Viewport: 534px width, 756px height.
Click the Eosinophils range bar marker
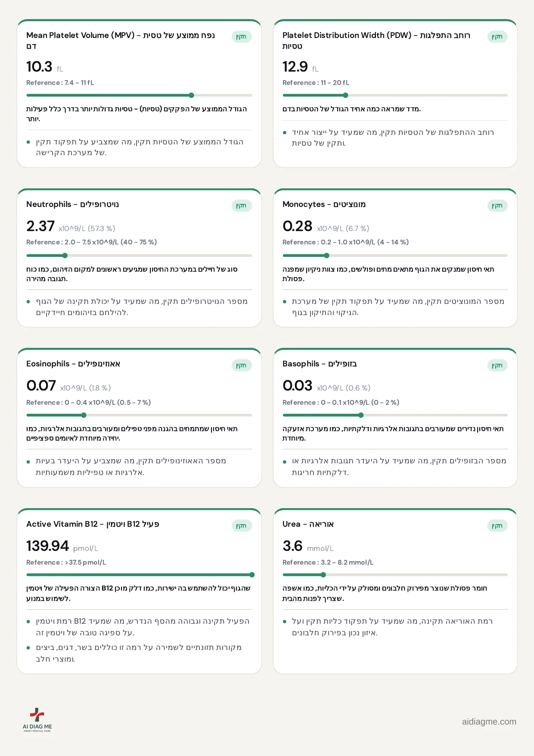84,415
